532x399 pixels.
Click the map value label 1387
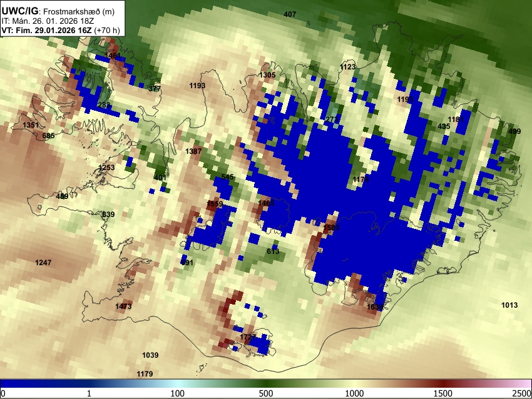pyautogui.click(x=193, y=151)
